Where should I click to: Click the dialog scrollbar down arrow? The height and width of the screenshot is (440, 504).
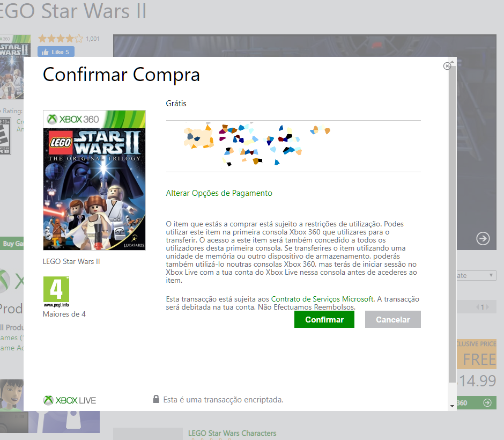[x=452, y=406]
